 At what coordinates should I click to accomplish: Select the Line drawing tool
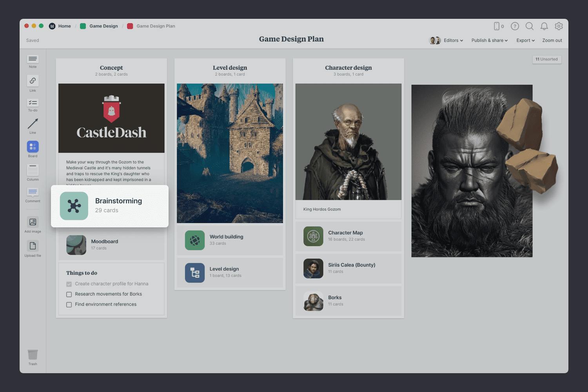(33, 125)
